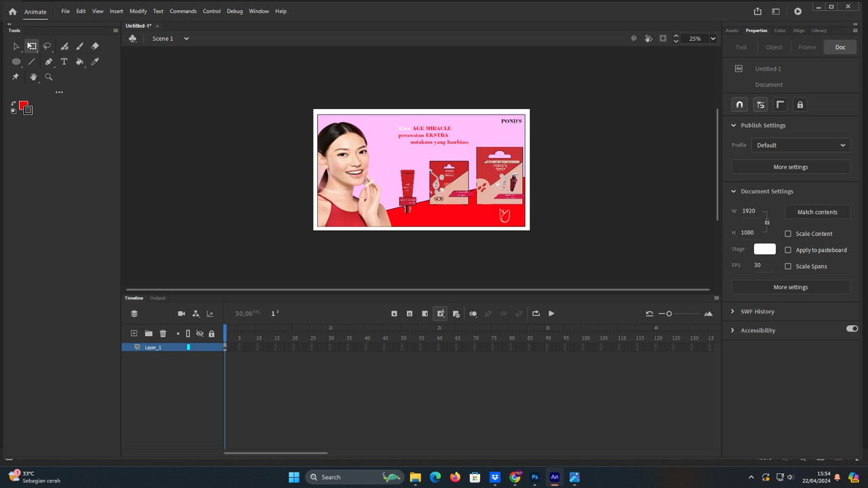
Task: Select the Text tool
Action: tap(64, 62)
